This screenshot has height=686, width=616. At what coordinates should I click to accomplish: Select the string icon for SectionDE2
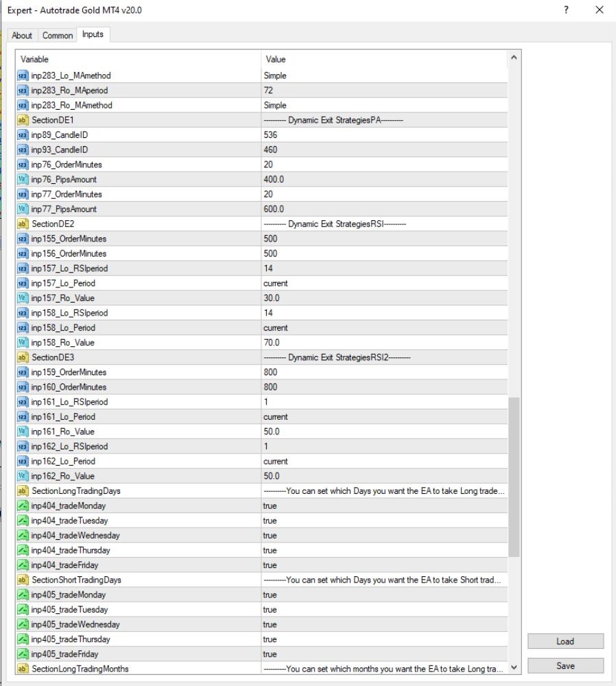pyautogui.click(x=23, y=224)
